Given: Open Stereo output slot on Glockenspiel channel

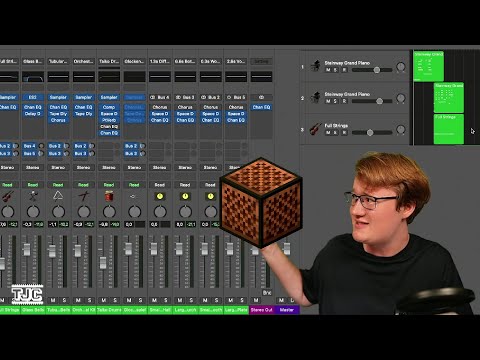Looking at the screenshot, I should (134, 167).
